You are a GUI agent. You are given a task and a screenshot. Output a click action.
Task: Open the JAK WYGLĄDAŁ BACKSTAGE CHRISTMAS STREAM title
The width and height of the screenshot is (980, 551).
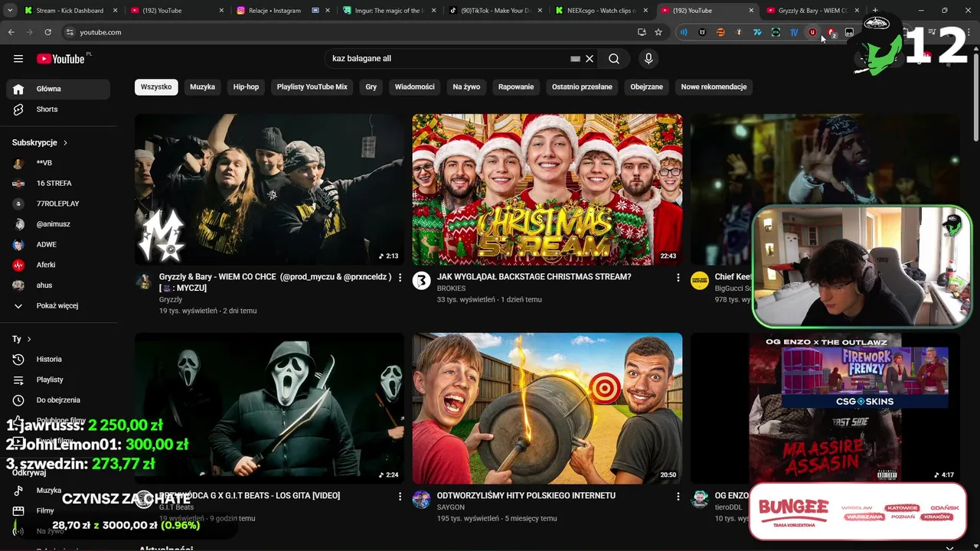tap(534, 277)
